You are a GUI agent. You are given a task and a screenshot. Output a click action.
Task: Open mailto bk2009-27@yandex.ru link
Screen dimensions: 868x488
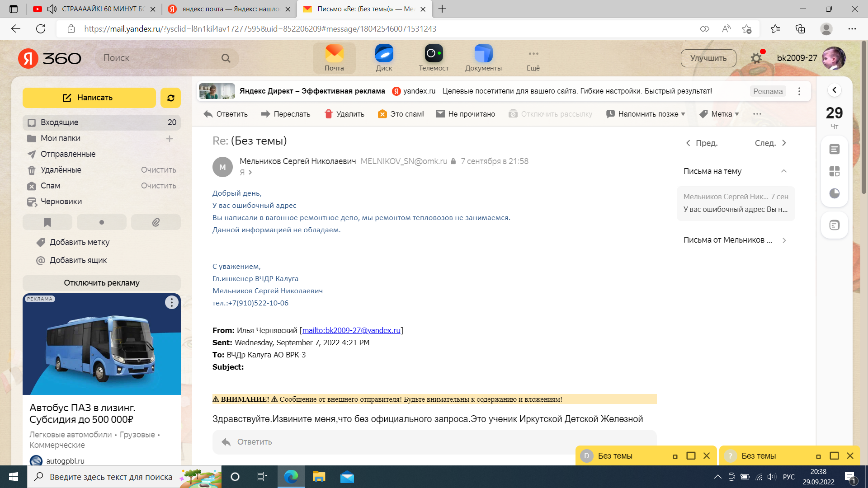pyautogui.click(x=351, y=330)
